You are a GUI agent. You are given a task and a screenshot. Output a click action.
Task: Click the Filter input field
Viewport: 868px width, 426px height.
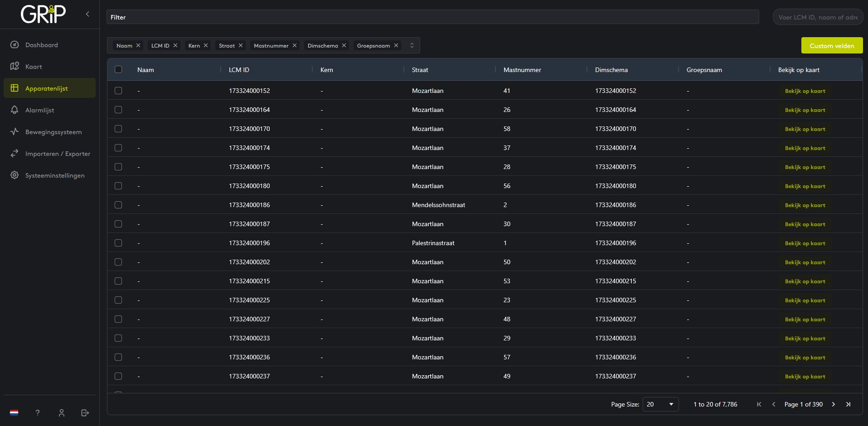pos(433,17)
